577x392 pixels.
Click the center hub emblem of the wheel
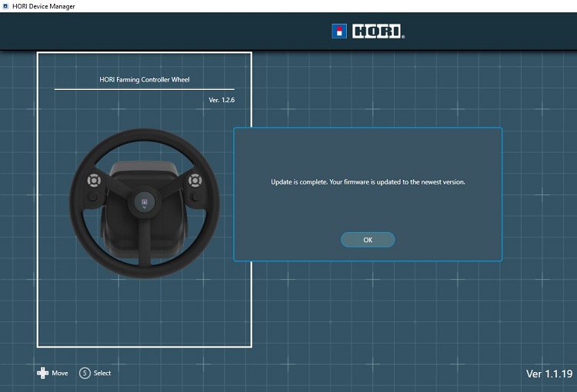(144, 203)
